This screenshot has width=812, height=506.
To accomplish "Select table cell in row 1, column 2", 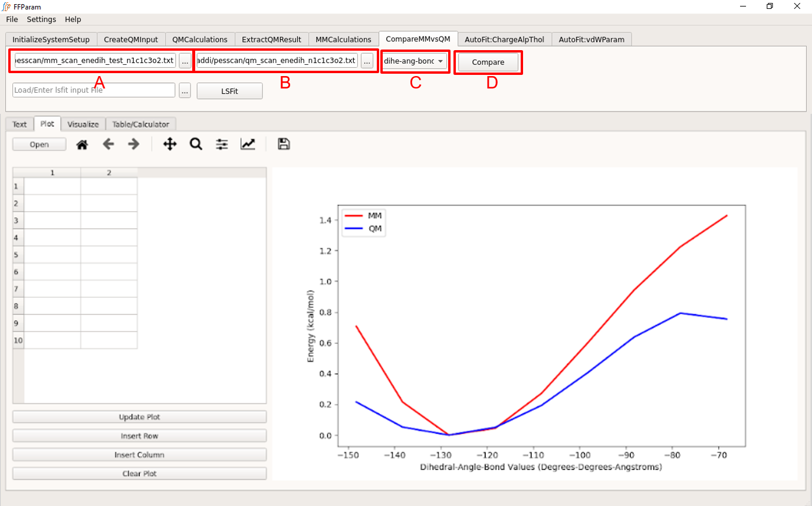I will 109,186.
